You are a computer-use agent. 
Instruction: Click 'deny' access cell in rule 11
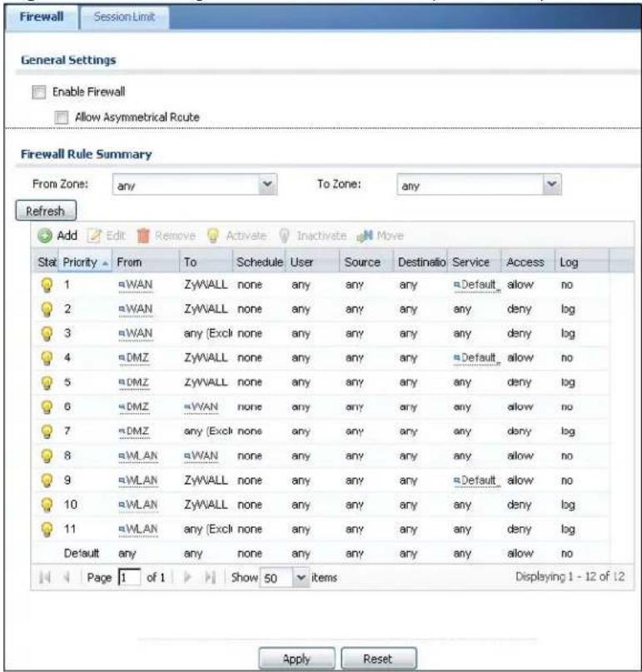pyautogui.click(x=519, y=529)
